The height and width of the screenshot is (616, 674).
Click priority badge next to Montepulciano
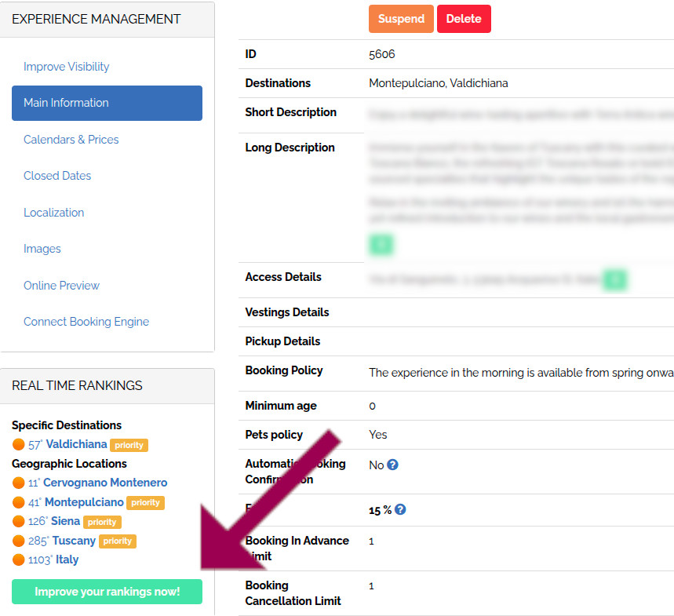pyautogui.click(x=146, y=502)
